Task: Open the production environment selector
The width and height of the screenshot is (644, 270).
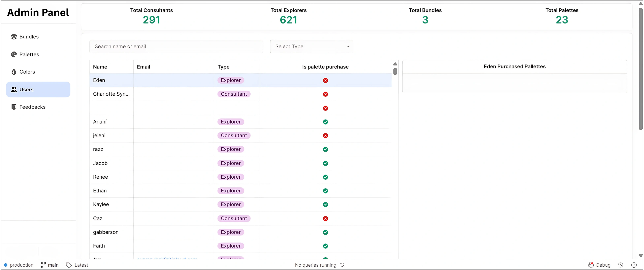Action: point(19,265)
